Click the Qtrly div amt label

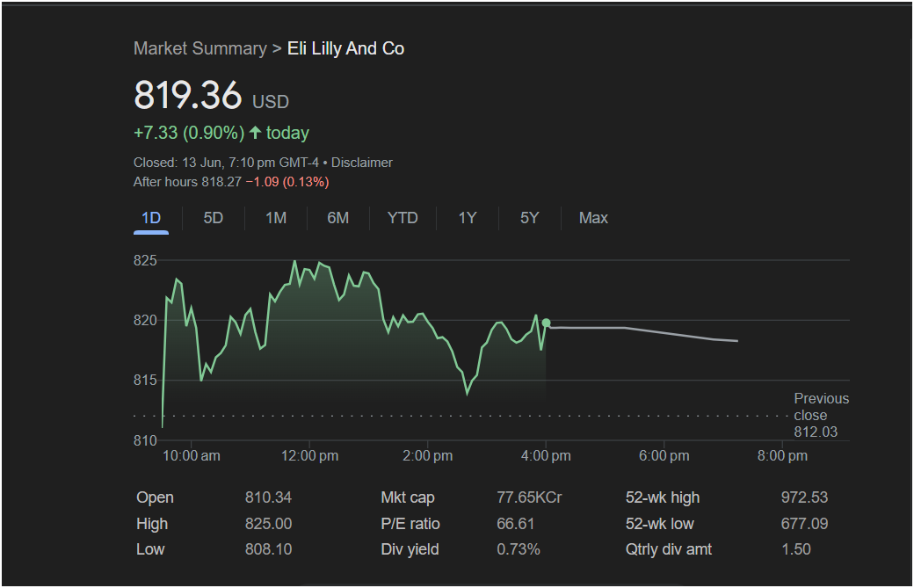click(x=669, y=549)
